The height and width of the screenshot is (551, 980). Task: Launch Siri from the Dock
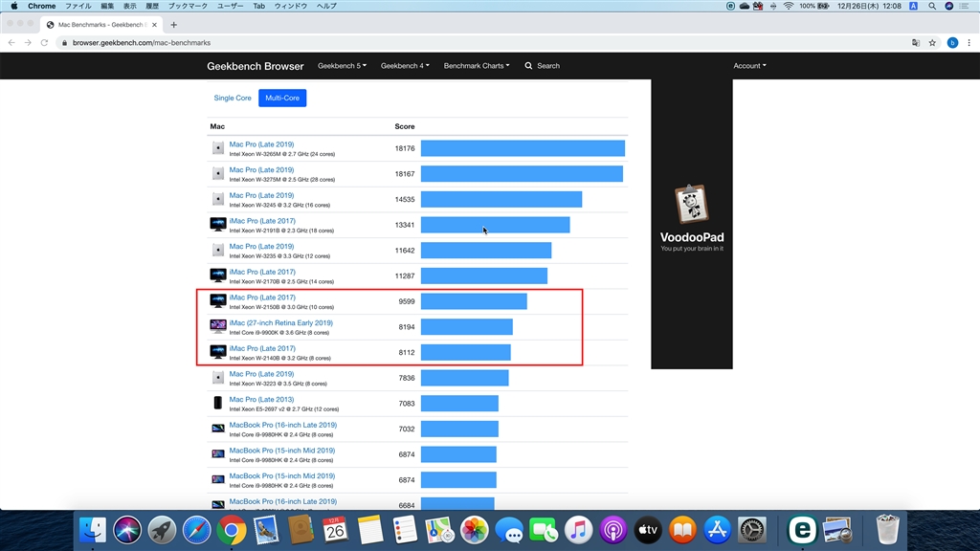tap(127, 530)
